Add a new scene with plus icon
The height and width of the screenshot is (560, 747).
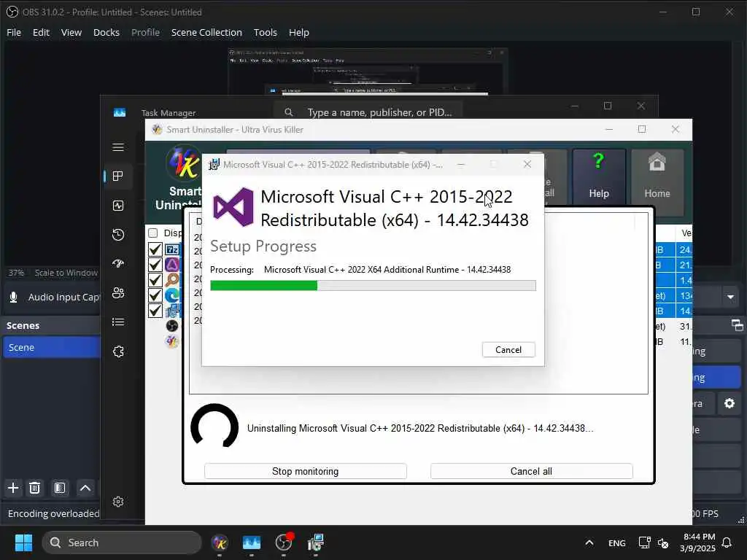(13, 488)
